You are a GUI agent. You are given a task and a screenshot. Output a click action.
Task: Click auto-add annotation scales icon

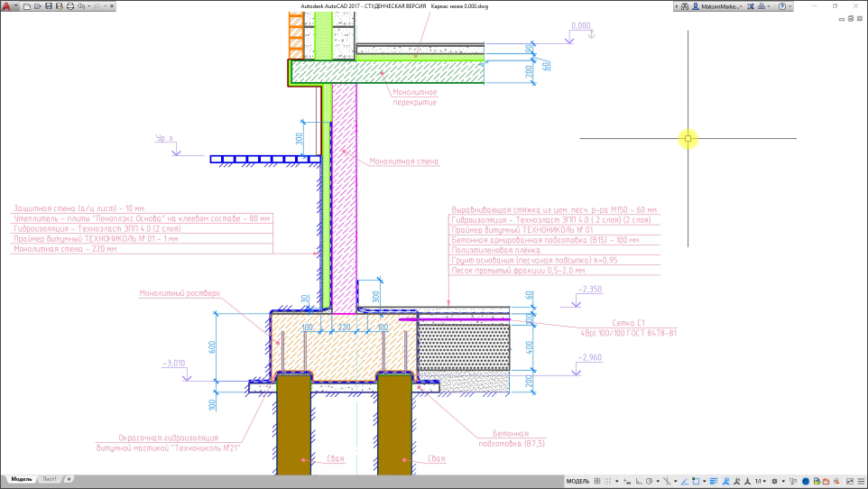[x=736, y=481]
